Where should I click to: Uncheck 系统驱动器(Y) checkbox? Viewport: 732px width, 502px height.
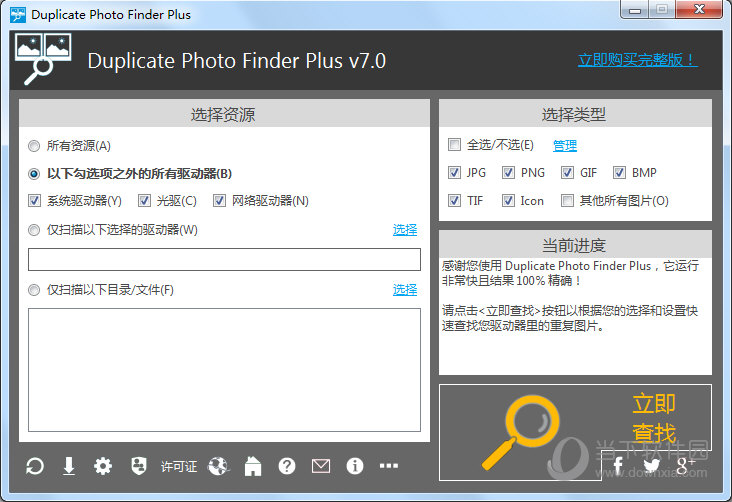click(34, 201)
